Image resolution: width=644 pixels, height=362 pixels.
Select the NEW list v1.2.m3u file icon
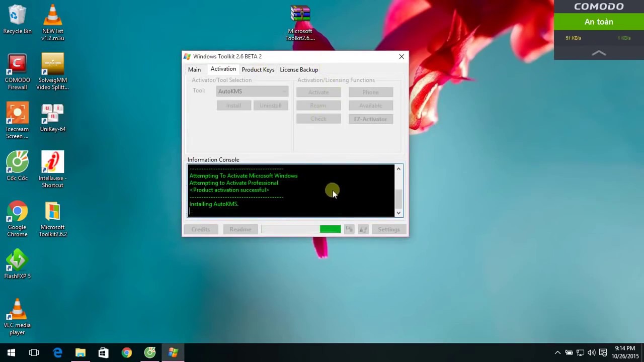pyautogui.click(x=53, y=23)
